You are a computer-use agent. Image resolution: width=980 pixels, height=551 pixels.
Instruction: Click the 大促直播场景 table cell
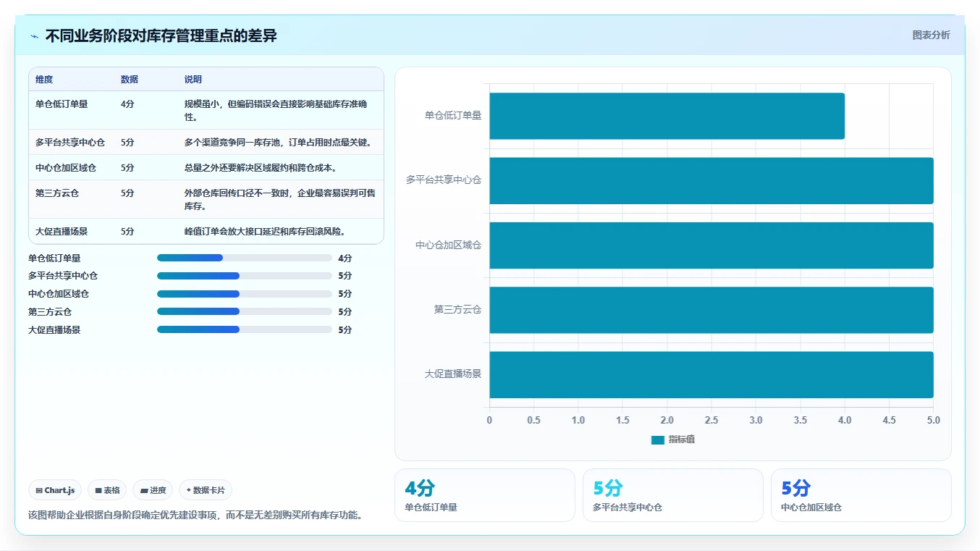click(x=62, y=232)
